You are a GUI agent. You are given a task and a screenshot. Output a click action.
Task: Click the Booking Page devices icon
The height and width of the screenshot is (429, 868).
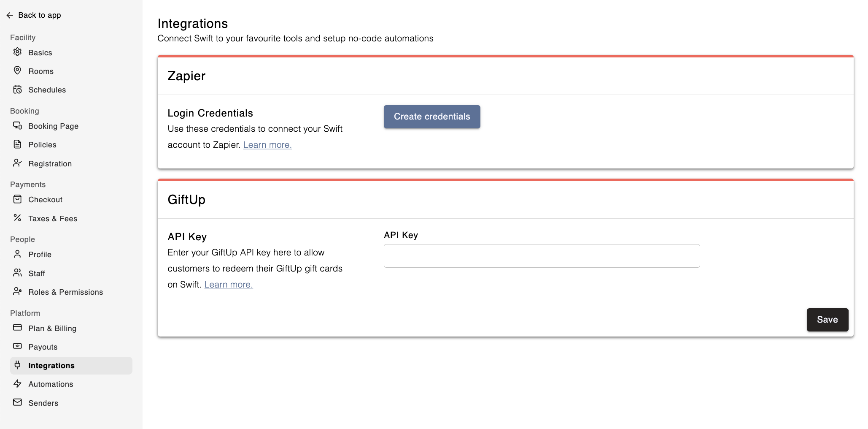point(17,126)
